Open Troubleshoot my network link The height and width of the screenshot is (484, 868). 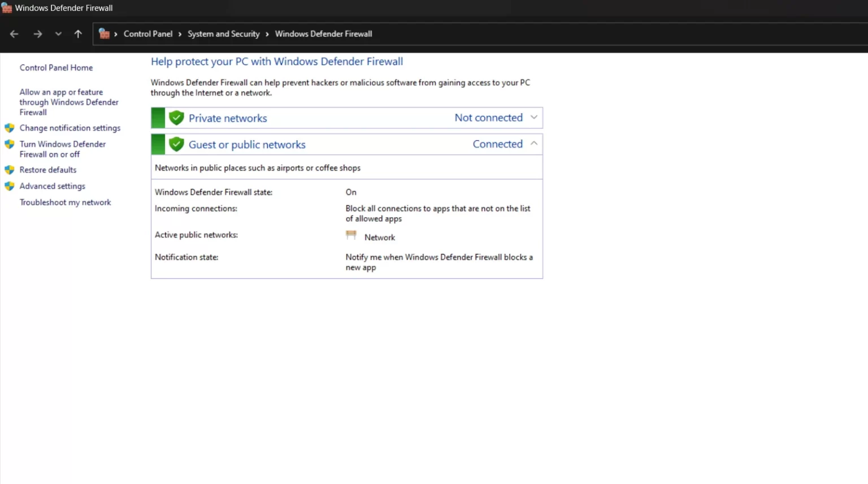[x=66, y=202]
